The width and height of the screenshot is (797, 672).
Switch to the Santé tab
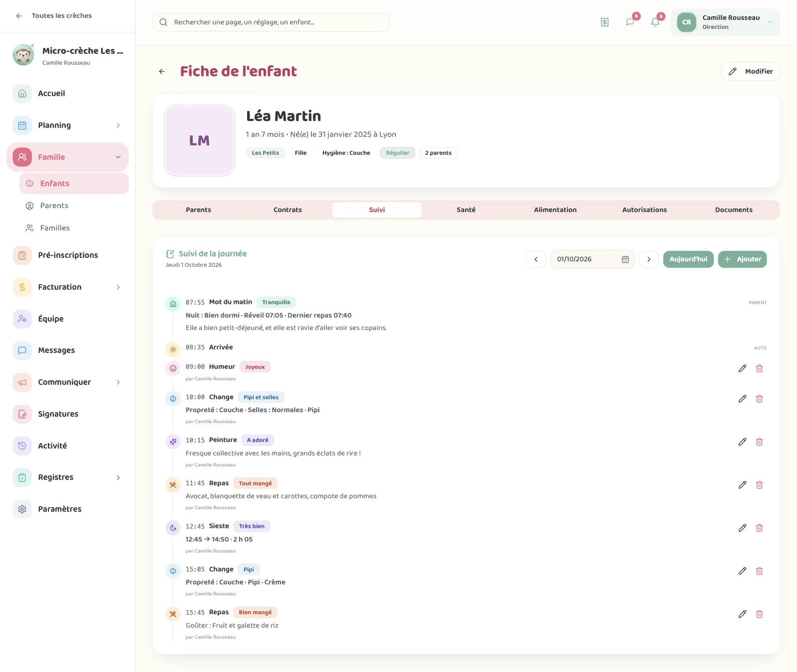point(466,210)
